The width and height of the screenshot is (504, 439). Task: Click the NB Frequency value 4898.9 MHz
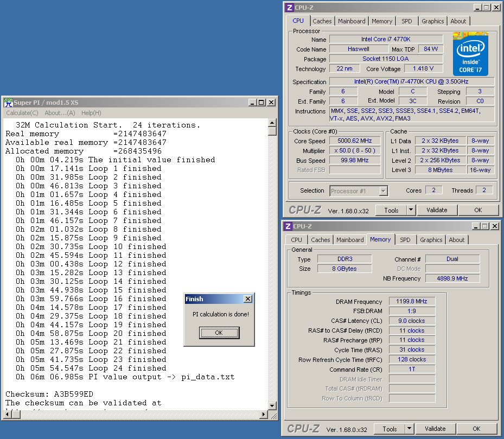pyautogui.click(x=452, y=278)
